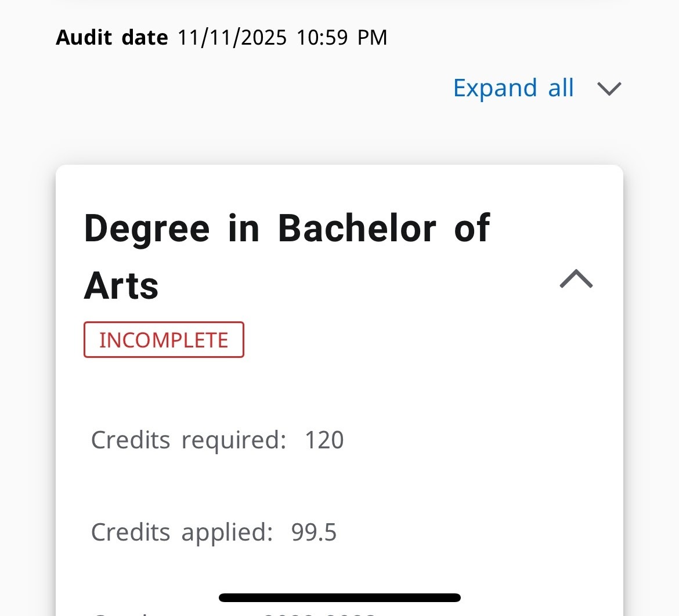
Task: Click the red INCOMPLETE status badge
Action: pos(164,340)
